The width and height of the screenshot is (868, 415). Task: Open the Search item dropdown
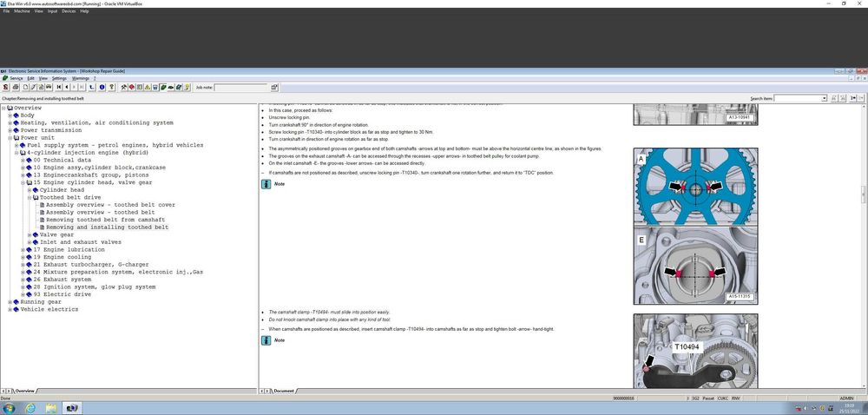tap(825, 98)
